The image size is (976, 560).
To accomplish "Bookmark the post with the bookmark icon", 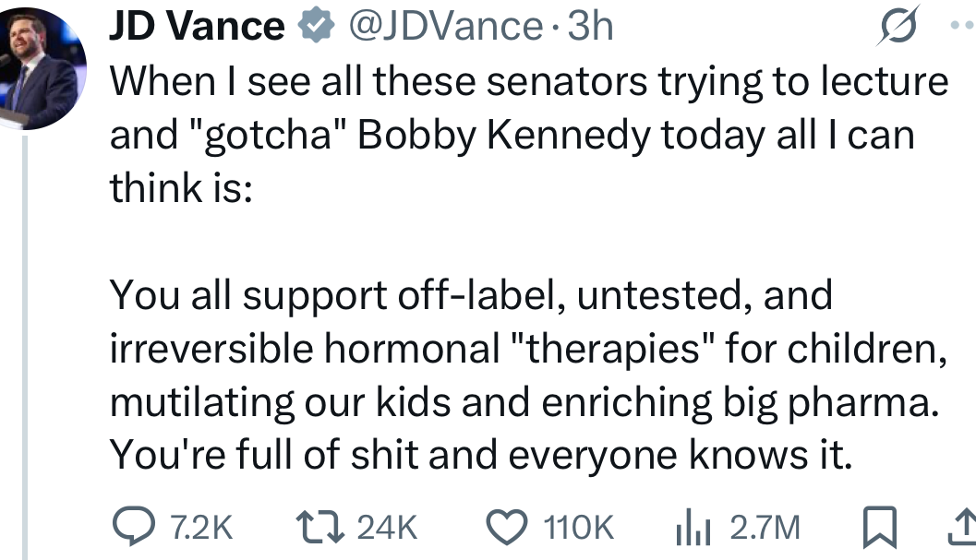I will [879, 528].
